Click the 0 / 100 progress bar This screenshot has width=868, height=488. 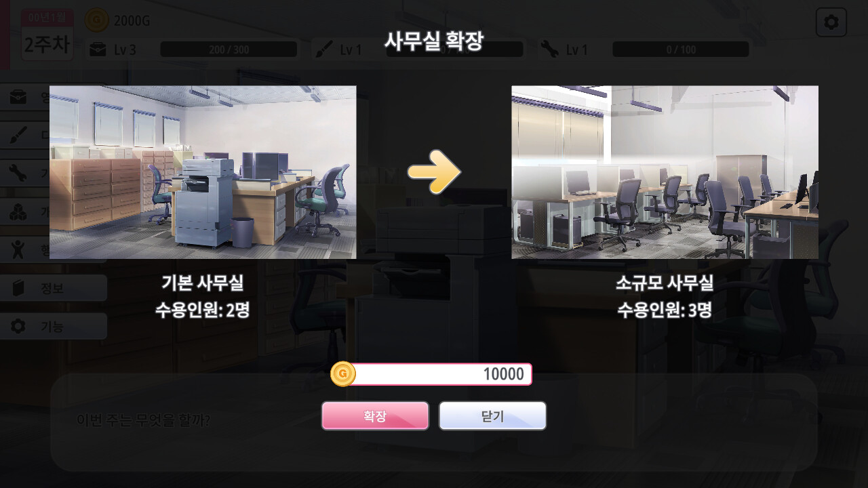tap(681, 49)
